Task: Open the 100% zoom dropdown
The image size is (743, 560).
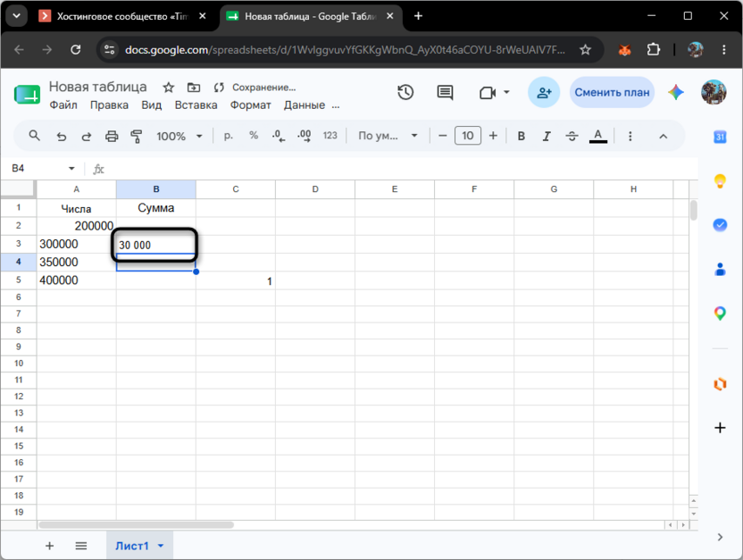Action: point(179,137)
